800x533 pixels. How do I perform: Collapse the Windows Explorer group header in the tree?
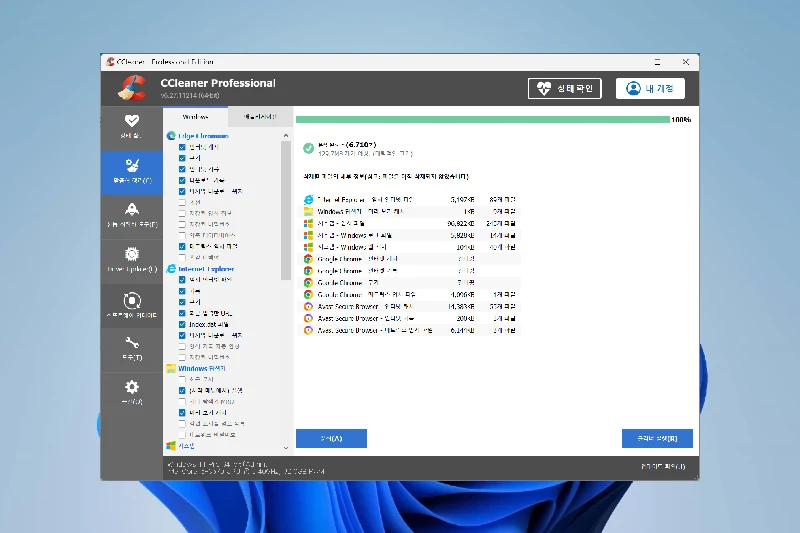[202, 368]
